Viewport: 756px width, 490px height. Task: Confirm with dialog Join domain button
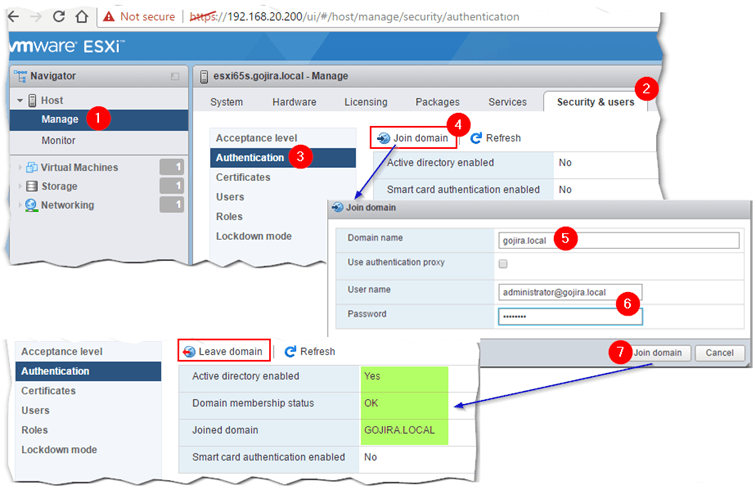coord(658,353)
